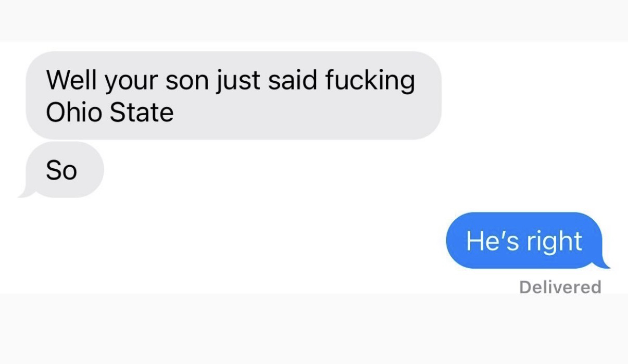This screenshot has height=364, width=628.
Task: Click the "Delivered" status label
Action: pos(560,287)
